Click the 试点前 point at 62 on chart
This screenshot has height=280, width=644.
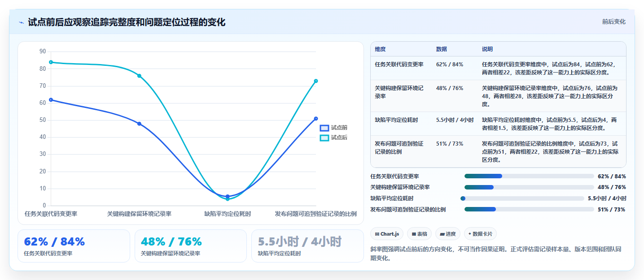pos(51,100)
